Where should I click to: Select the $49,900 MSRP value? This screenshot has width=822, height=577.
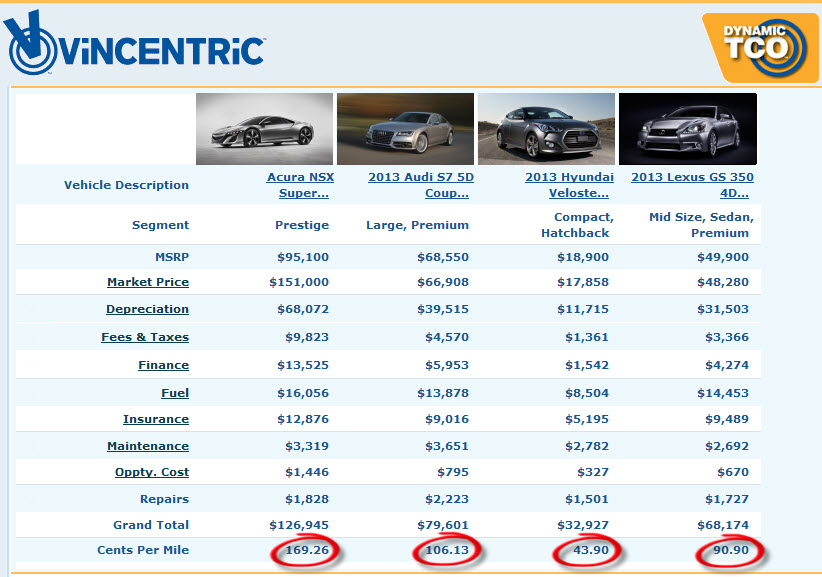click(x=723, y=257)
